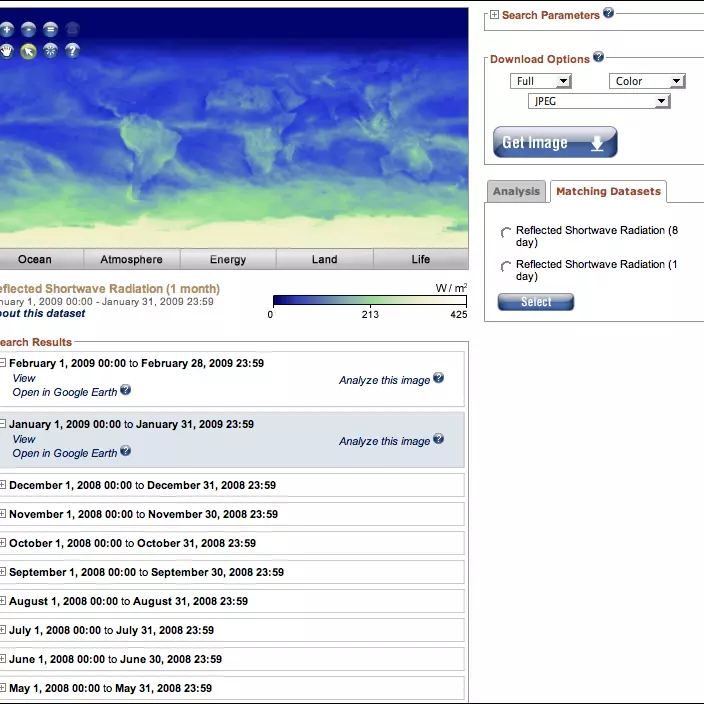Click help icon beside January Open in Google Earth

[x=126, y=452]
